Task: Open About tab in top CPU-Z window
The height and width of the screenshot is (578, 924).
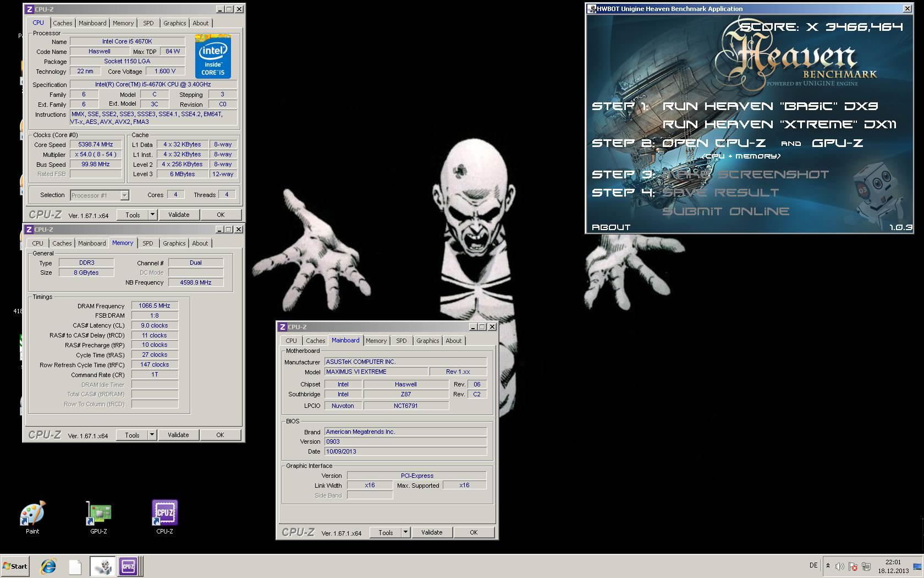Action: click(x=201, y=23)
